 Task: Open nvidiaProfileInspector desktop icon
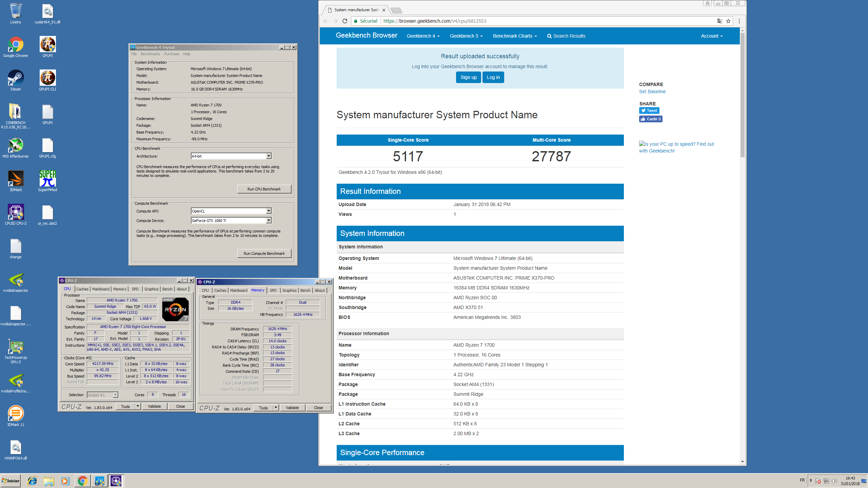pos(16,383)
